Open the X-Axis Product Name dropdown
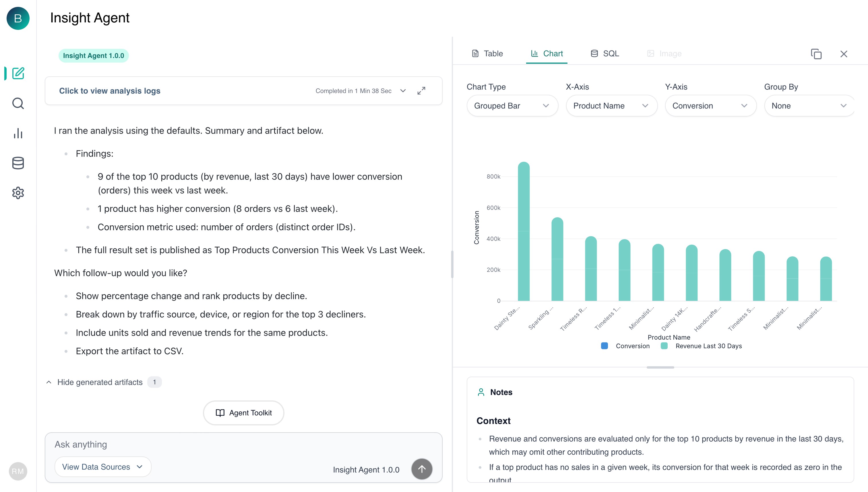868x492 pixels. point(611,106)
